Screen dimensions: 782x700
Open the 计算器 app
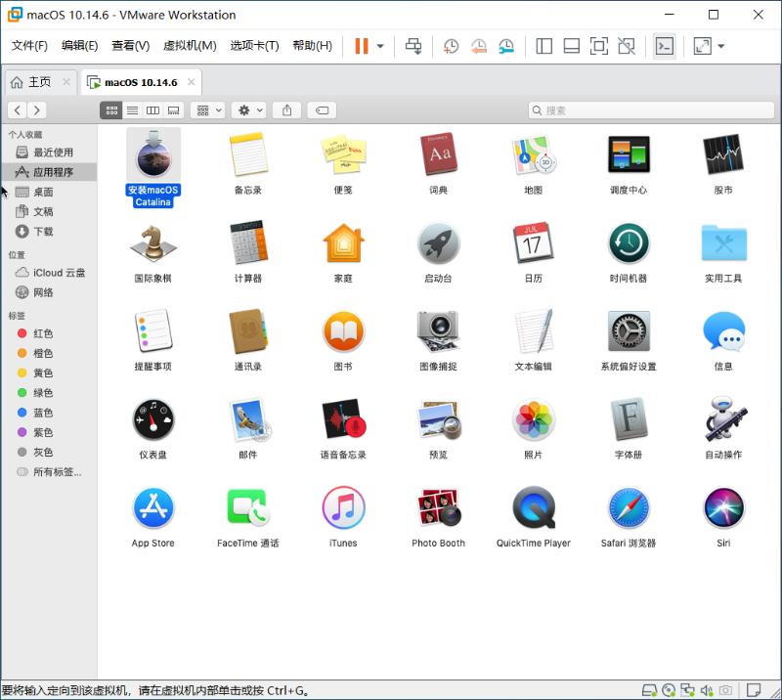247,246
